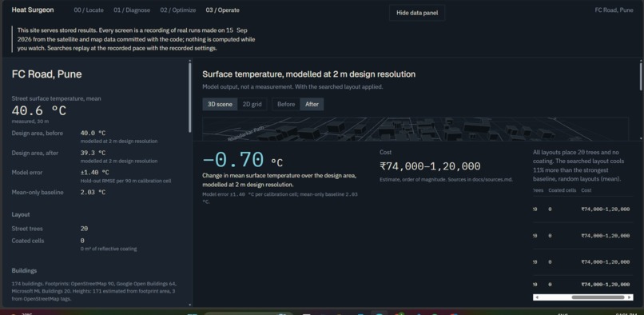This screenshot has height=315, width=644.
Task: Open the 00 / Locate step
Action: 89,10
